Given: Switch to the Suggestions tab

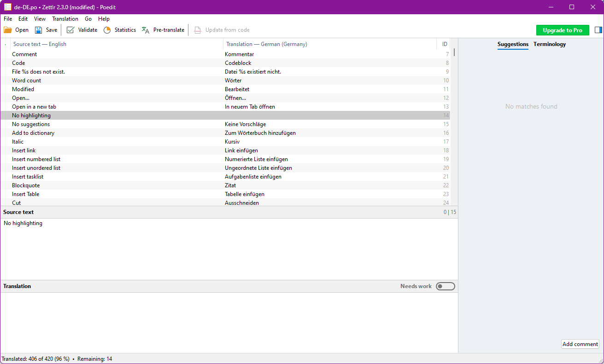Looking at the screenshot, I should [513, 44].
